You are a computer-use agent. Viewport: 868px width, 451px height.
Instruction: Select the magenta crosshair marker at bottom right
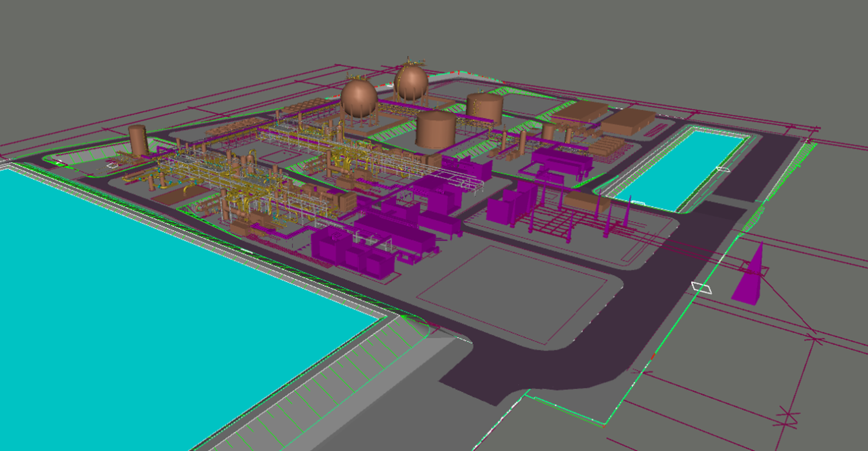click(789, 416)
